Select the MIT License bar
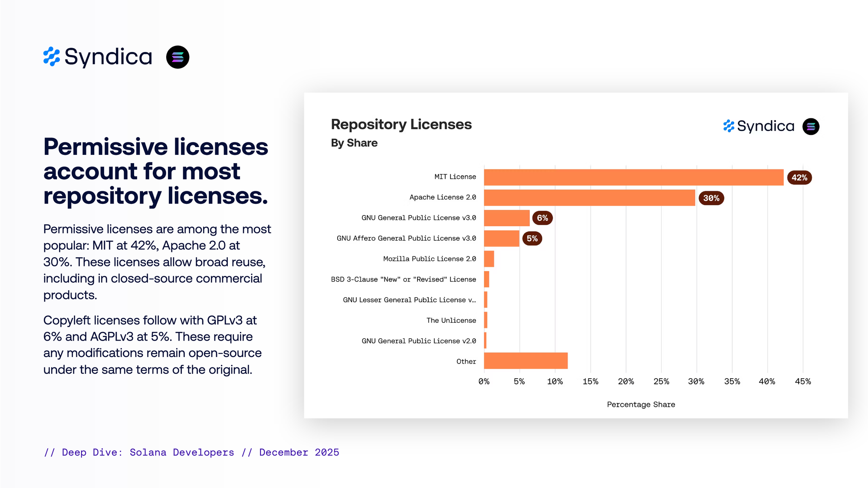The width and height of the screenshot is (868, 488). coord(633,177)
